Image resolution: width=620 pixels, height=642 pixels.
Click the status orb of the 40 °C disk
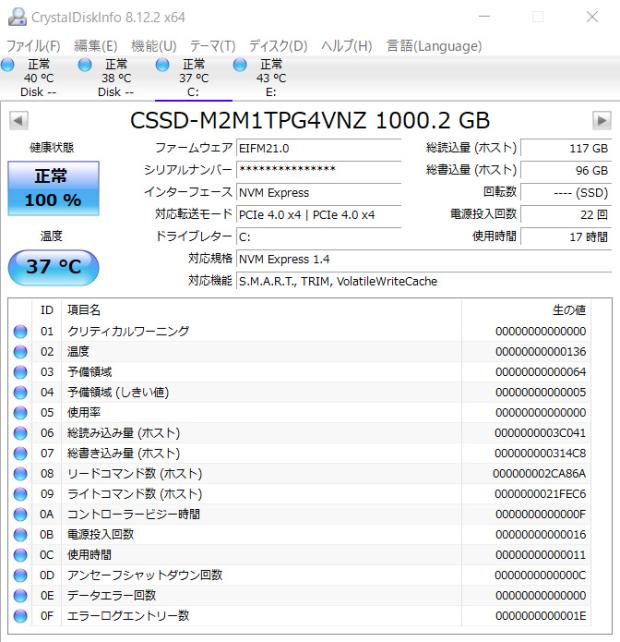click(x=7, y=65)
